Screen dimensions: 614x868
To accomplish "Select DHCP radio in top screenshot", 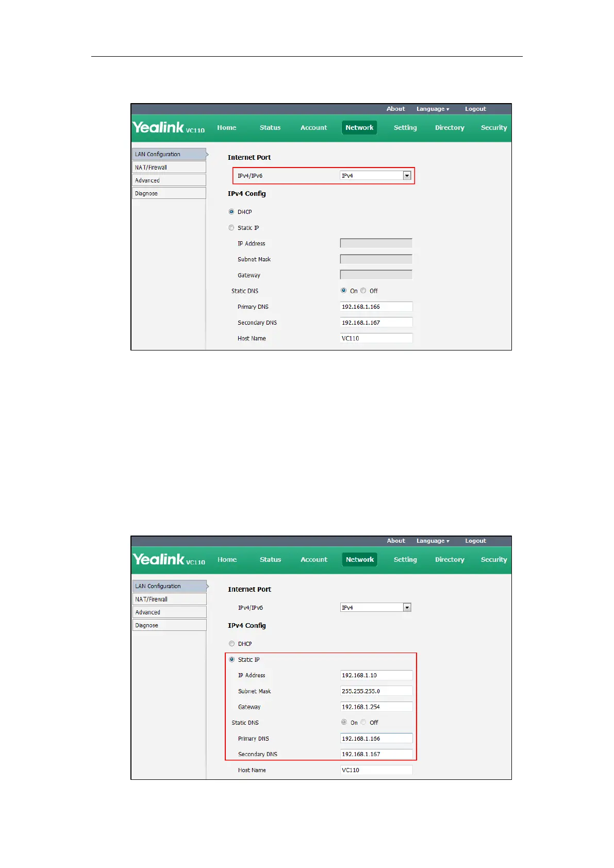I will click(231, 212).
